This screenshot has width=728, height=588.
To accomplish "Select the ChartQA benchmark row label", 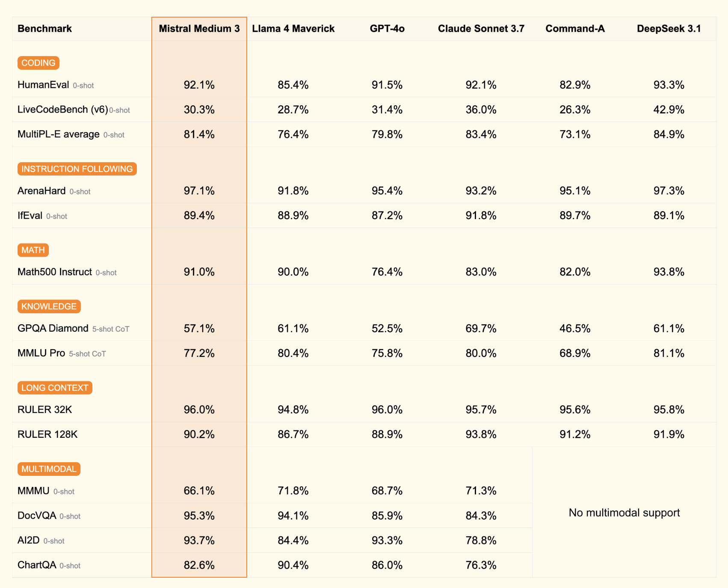I will (37, 565).
